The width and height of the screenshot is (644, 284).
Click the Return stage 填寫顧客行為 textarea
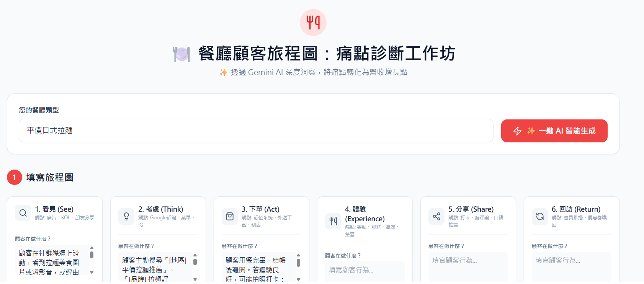pos(572,268)
